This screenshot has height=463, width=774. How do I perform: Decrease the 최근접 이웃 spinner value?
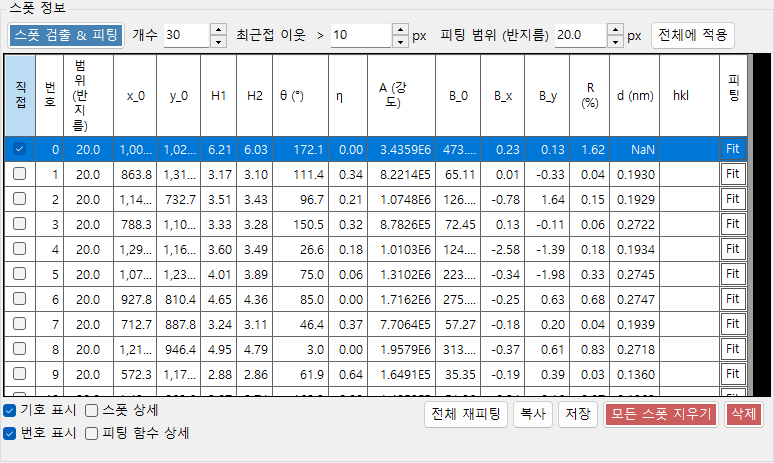pos(400,41)
